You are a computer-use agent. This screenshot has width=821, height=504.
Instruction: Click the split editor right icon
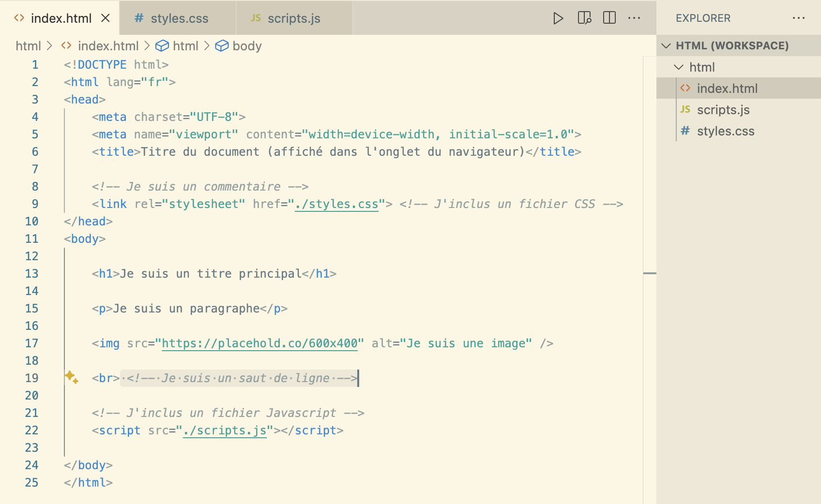pyautogui.click(x=609, y=18)
